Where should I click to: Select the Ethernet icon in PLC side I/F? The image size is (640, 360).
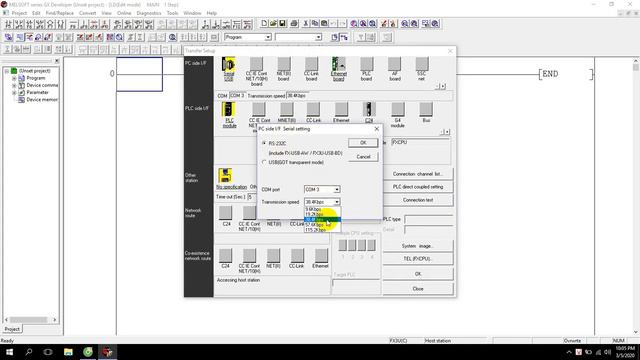pyautogui.click(x=341, y=109)
